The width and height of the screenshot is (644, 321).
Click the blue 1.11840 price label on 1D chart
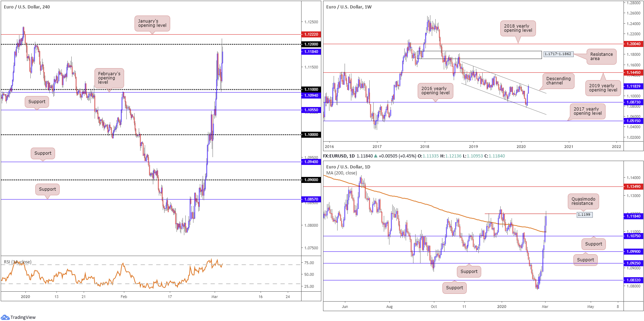pyautogui.click(x=633, y=216)
